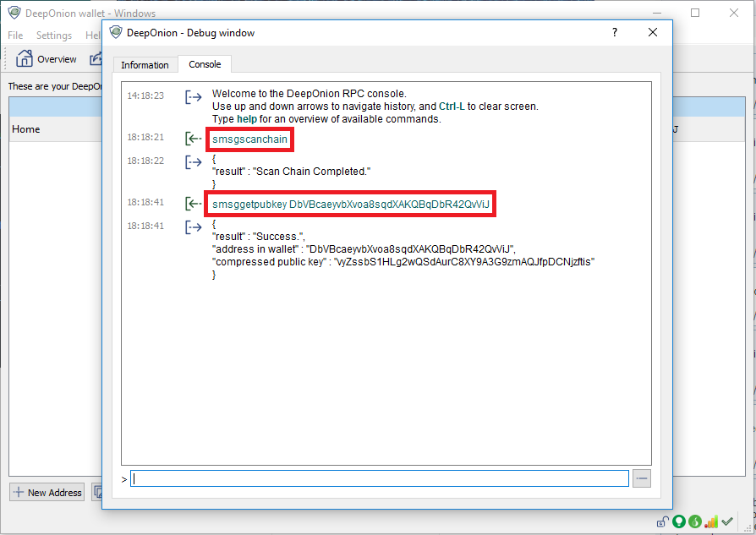756x535 pixels.
Task: Click the DeepOnion wallet shield icon in main title bar
Action: (14, 13)
